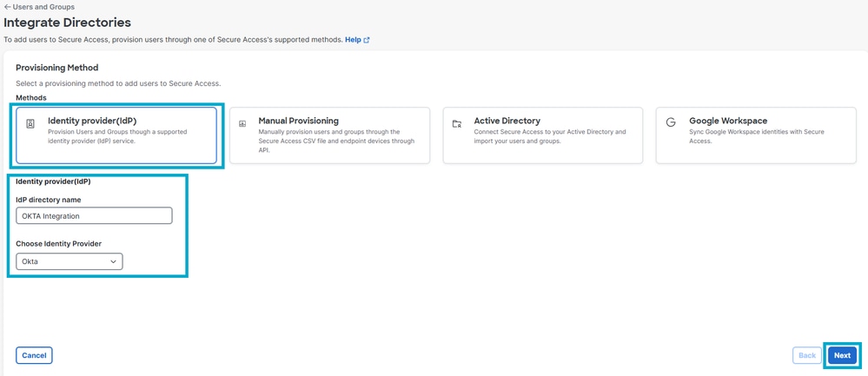Click the IdP directory name field
Viewport: 868px width, 376px height.
coord(94,215)
